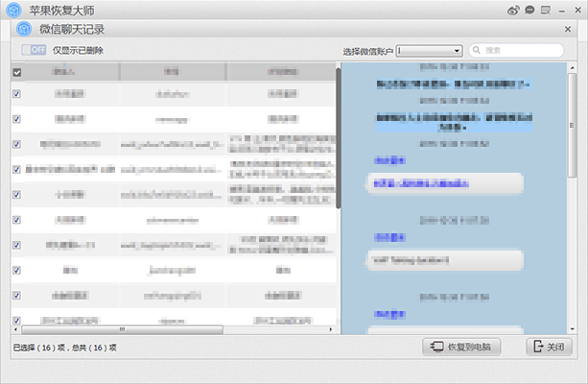Open the 选择微信账户 account dropdown
The image size is (588, 384).
[429, 50]
